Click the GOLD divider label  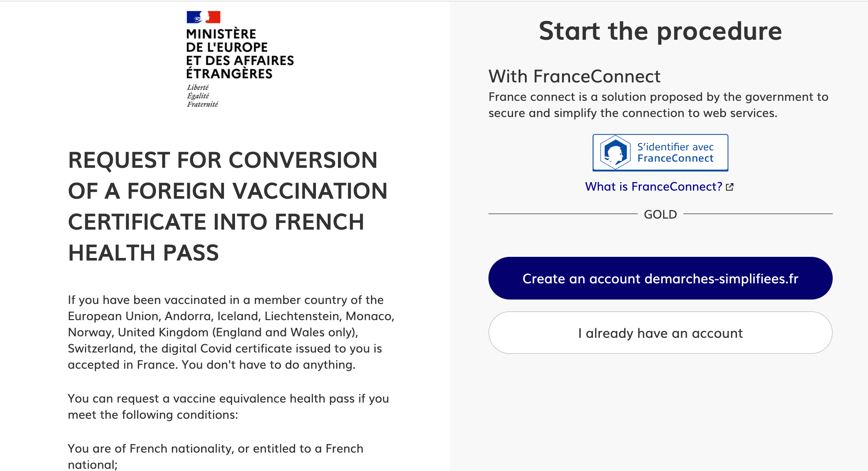coord(660,214)
